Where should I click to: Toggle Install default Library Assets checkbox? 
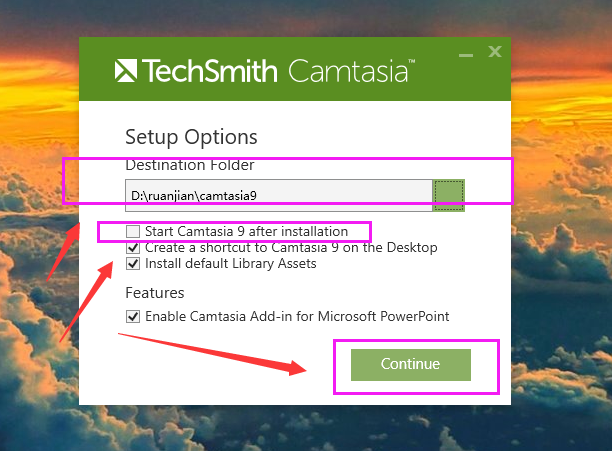(133, 264)
